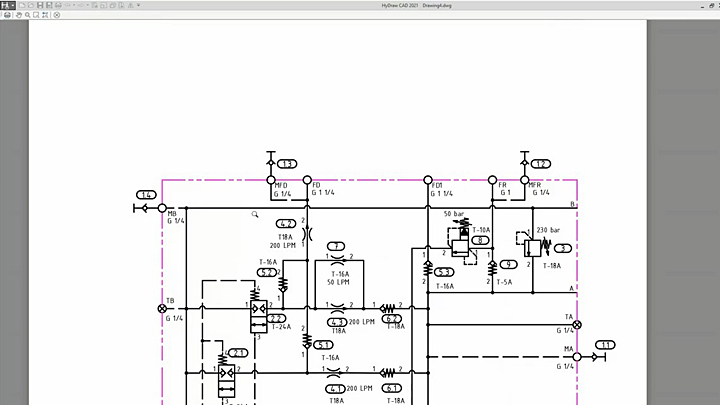The height and width of the screenshot is (405, 720).
Task: Click balloon label 3 by the relief valve
Action: [563, 248]
